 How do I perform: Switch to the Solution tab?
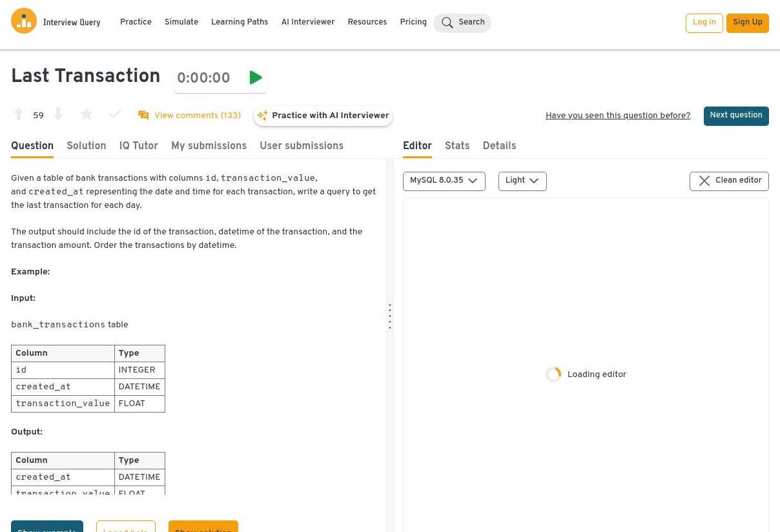(86, 147)
